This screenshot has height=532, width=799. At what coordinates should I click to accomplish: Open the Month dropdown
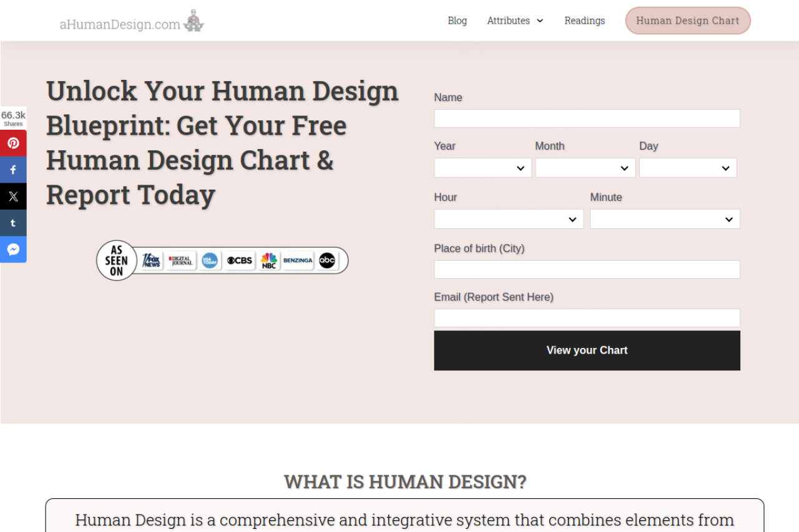click(x=585, y=168)
